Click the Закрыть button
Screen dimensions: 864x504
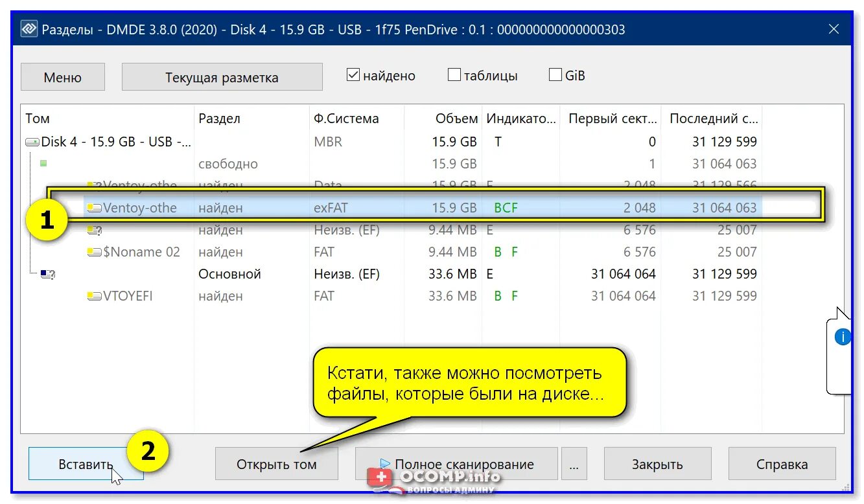[x=657, y=464]
